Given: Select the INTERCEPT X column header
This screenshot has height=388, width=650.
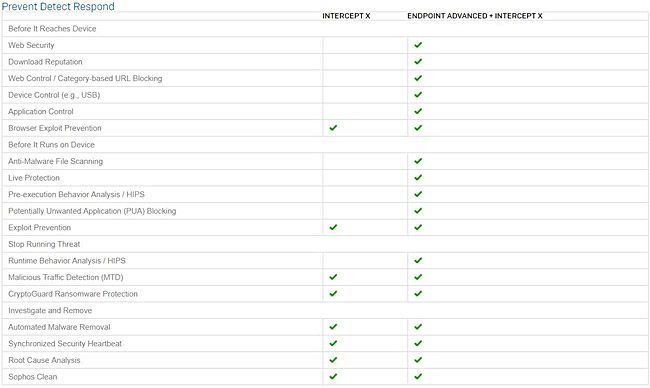Looking at the screenshot, I should click(346, 16).
